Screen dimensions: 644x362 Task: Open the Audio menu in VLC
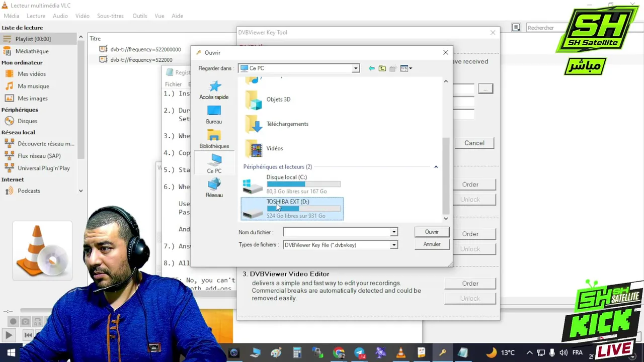tap(60, 16)
